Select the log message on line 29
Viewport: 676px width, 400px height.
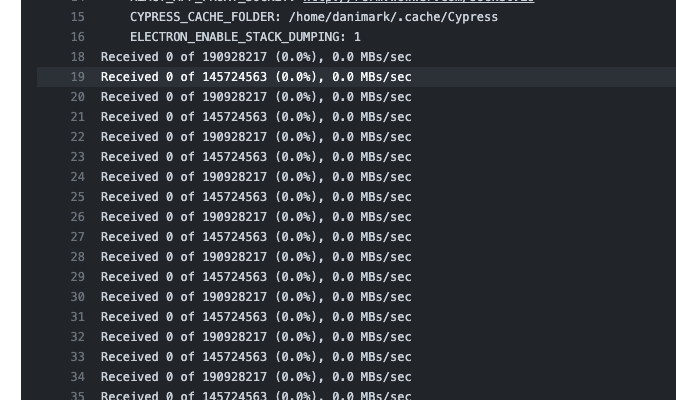256,277
